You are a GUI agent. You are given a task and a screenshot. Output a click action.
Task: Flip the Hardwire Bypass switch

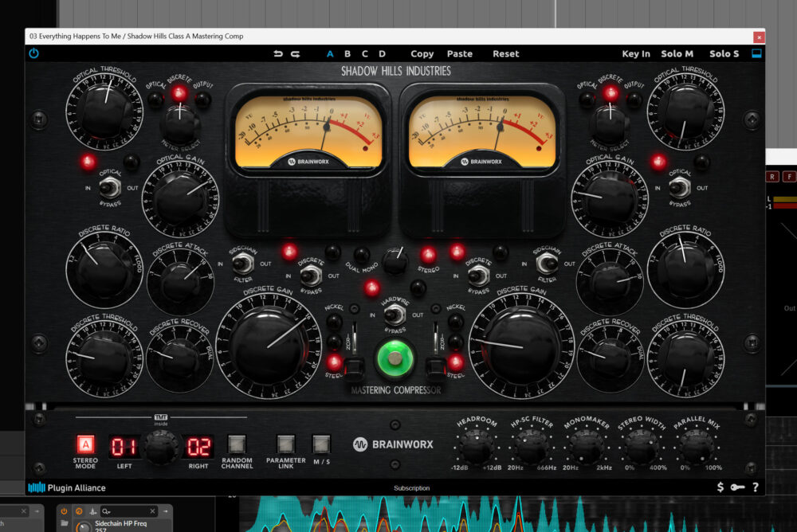tap(395, 315)
